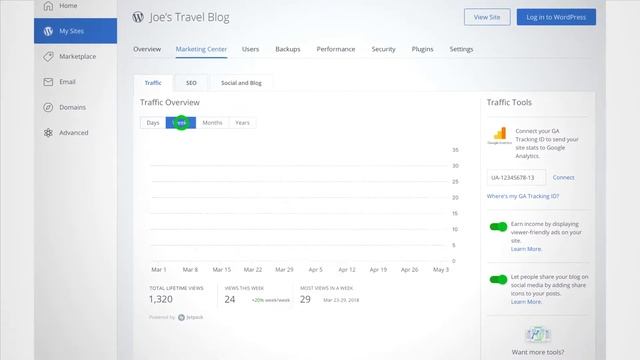640x360 pixels.
Task: Open the Settings tab
Action: (461, 49)
